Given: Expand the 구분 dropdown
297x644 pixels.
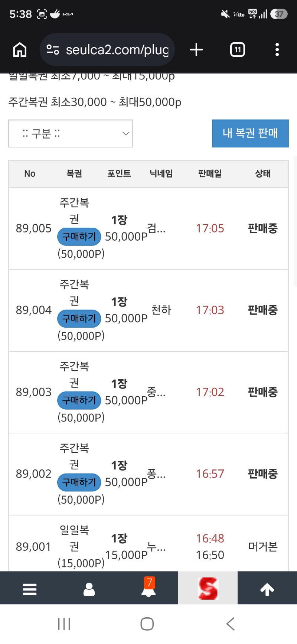Looking at the screenshot, I should point(71,133).
